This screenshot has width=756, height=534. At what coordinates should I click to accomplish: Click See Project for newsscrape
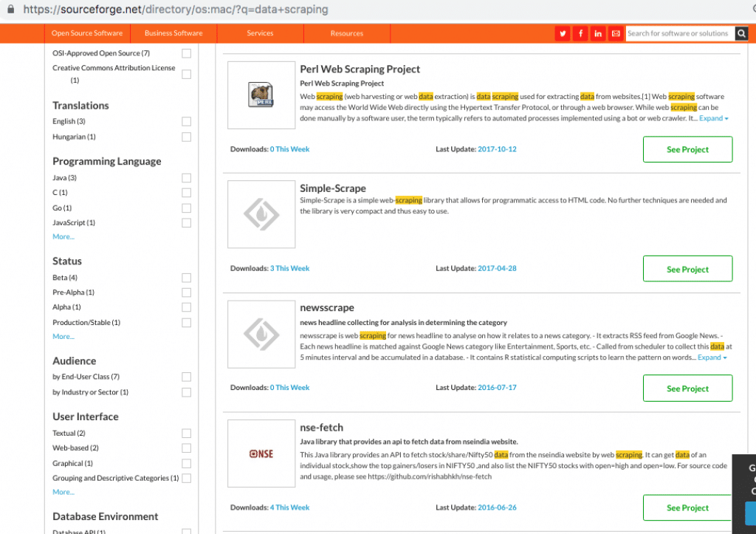(x=687, y=388)
